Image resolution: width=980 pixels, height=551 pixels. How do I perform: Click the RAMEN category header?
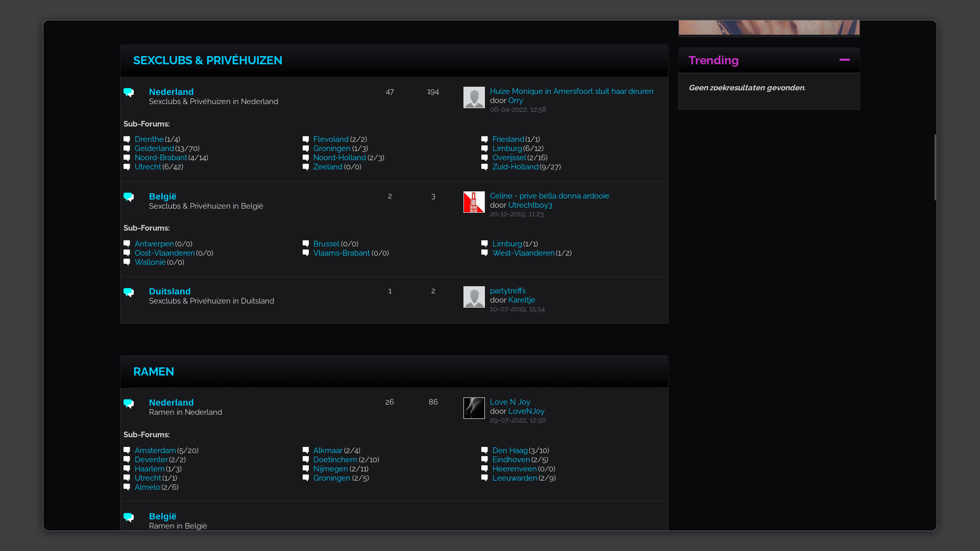[x=154, y=371]
